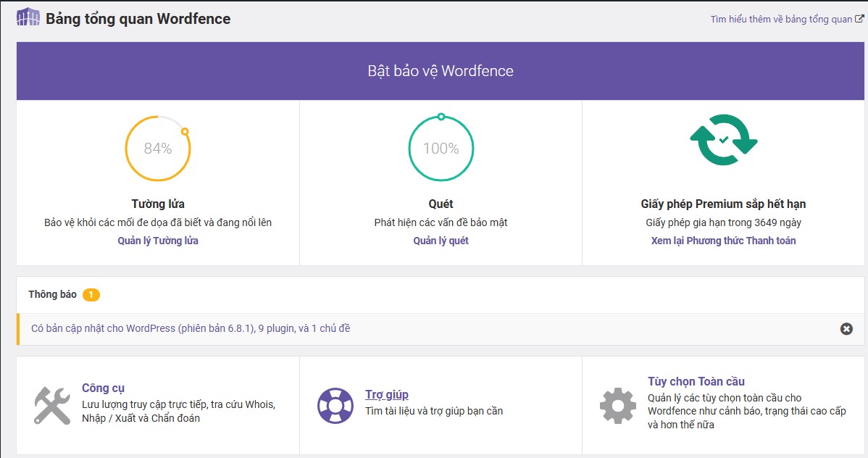Click the purple lifebuoy help icon
The image size is (868, 458).
coord(335,406)
